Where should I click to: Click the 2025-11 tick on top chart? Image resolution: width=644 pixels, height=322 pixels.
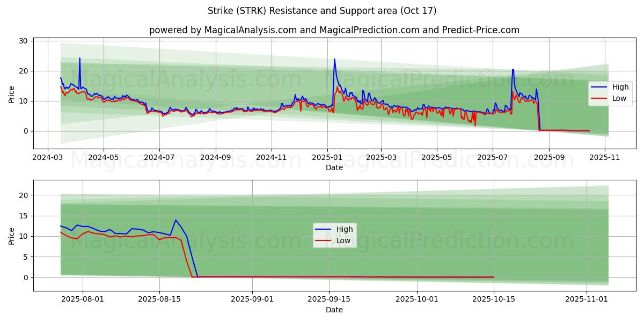click(x=605, y=158)
